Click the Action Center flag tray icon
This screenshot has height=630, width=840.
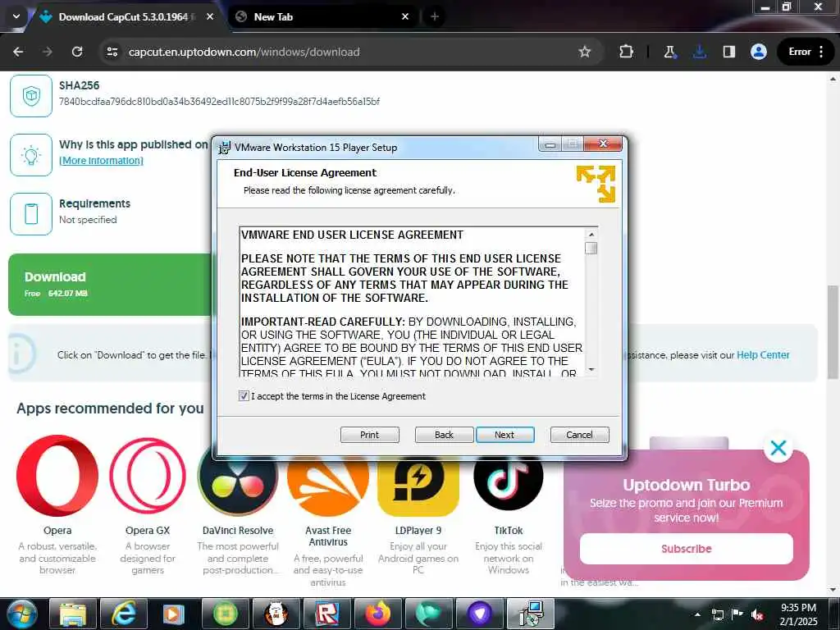(737, 614)
